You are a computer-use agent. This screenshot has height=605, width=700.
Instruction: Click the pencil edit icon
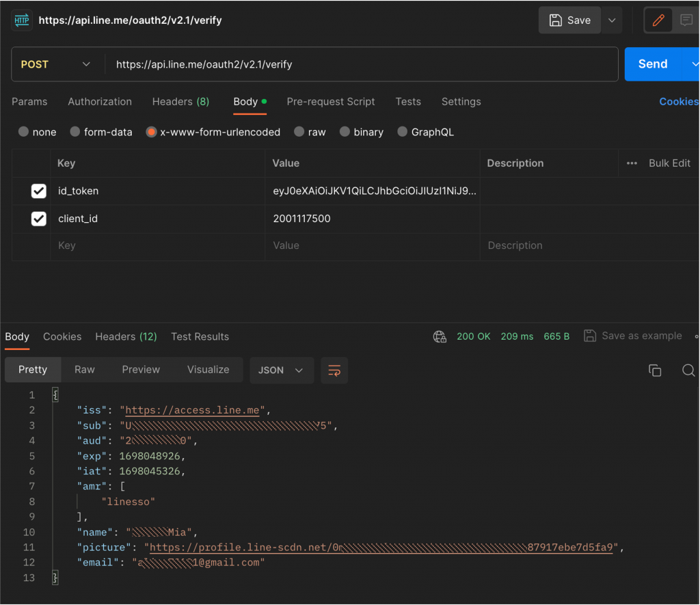[658, 20]
